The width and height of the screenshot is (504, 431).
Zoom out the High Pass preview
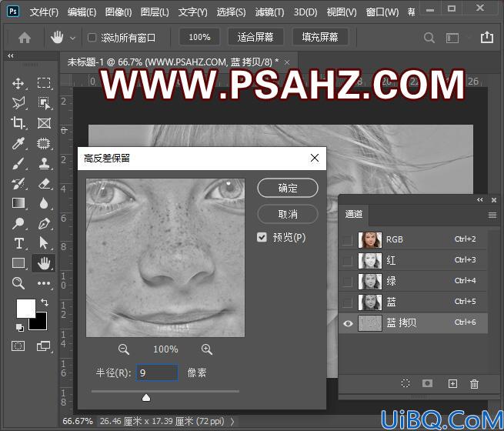tap(124, 349)
